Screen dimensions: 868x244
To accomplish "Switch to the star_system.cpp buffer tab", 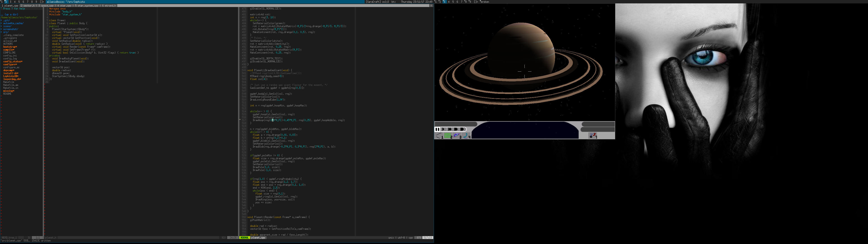I will coord(87,6).
